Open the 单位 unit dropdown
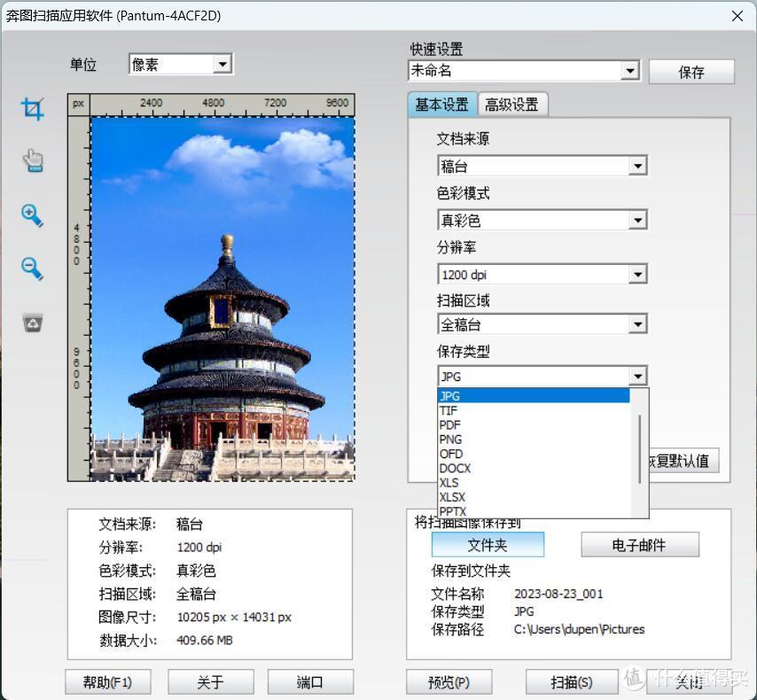Screen dimensions: 757x700 pos(222,64)
